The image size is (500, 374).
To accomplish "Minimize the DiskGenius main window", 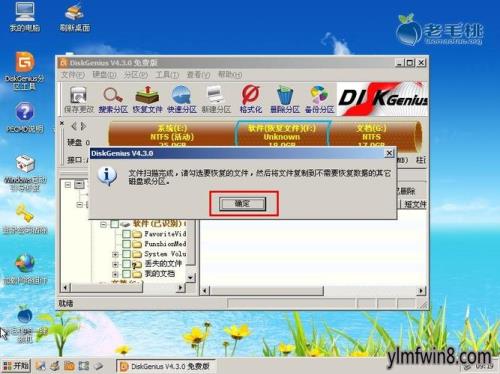I will point(399,62).
